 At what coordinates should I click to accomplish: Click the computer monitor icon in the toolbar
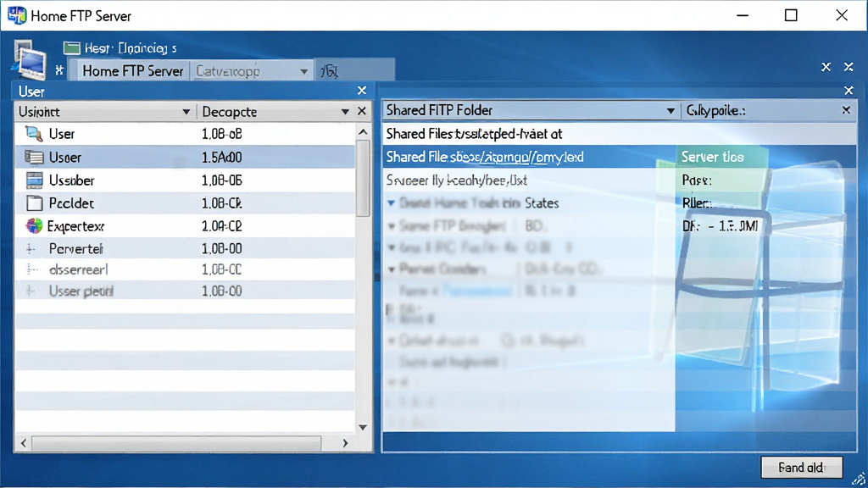click(30, 61)
